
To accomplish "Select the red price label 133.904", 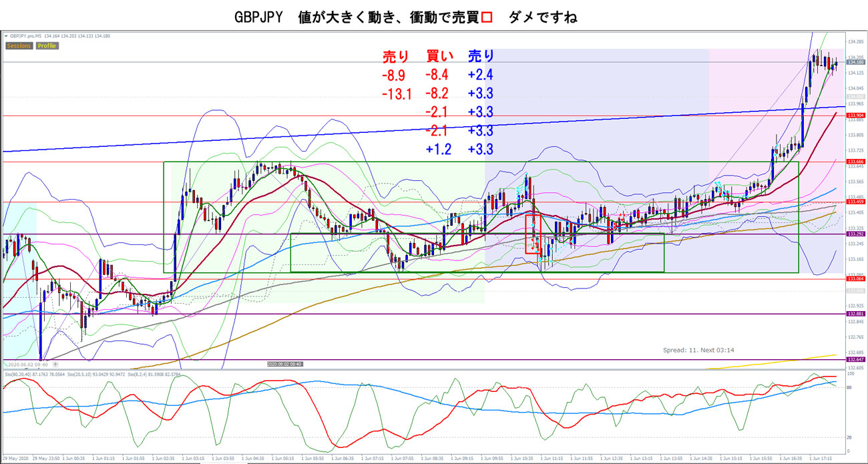I will pyautogui.click(x=855, y=115).
